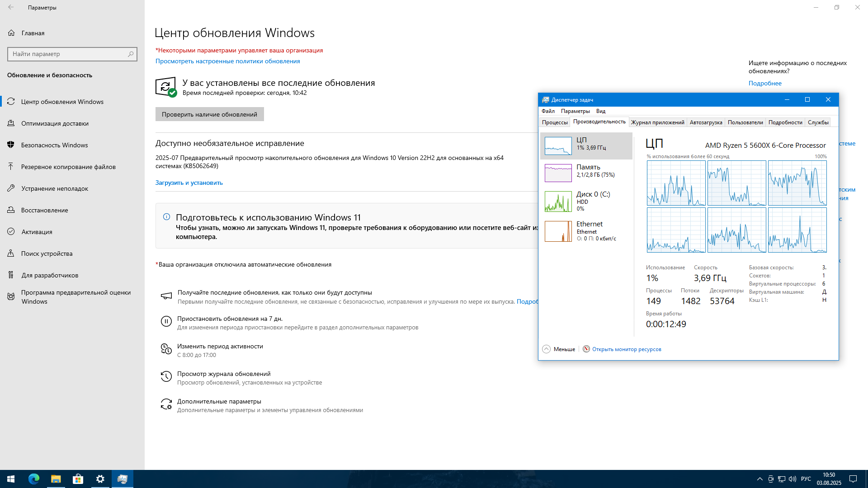Click the back arrow in Settings
The height and width of the screenshot is (488, 868).
click(11, 7)
